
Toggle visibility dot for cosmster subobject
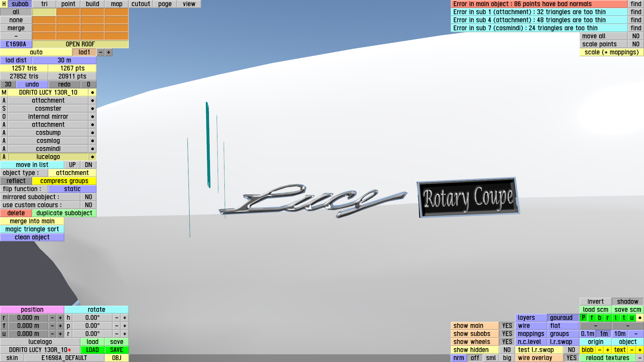point(92,109)
